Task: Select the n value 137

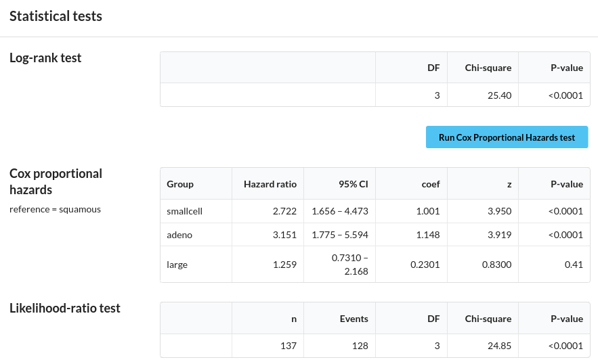Action: click(x=289, y=346)
